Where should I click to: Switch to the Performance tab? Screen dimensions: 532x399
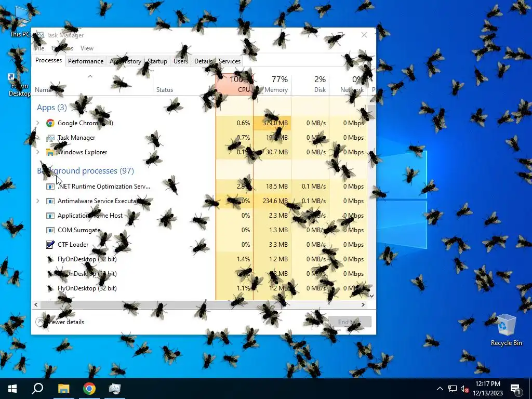(86, 61)
